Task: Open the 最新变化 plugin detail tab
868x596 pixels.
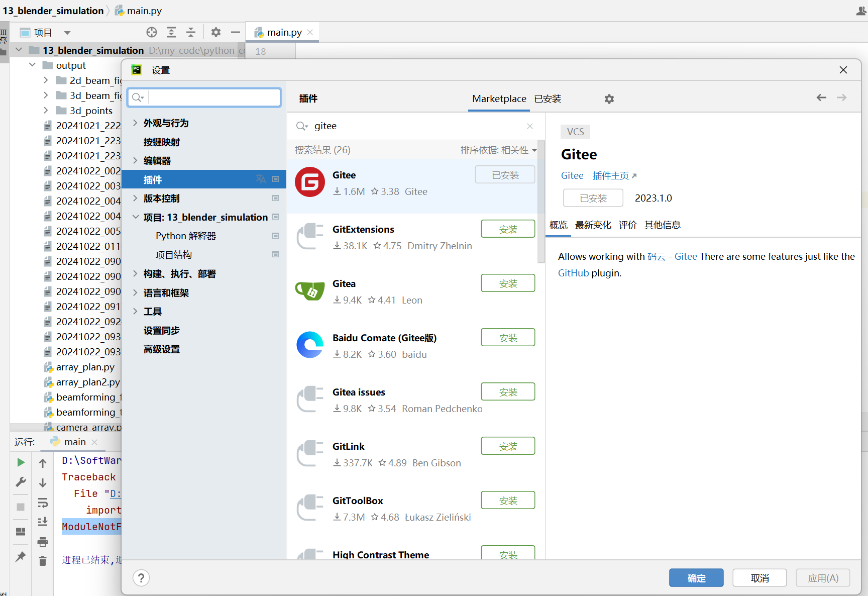Action: tap(593, 225)
